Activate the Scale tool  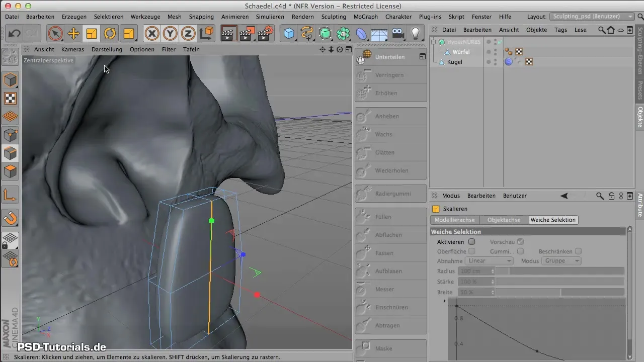[x=92, y=34]
